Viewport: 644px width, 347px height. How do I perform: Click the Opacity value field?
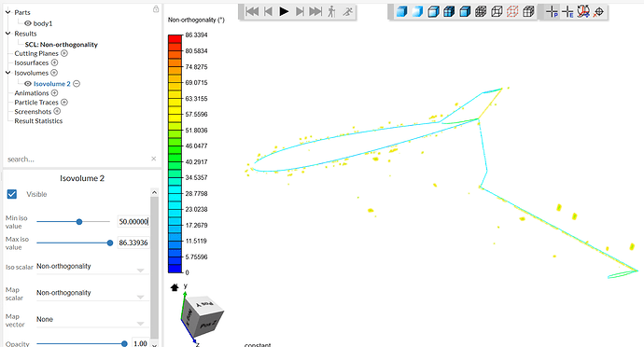click(x=140, y=343)
